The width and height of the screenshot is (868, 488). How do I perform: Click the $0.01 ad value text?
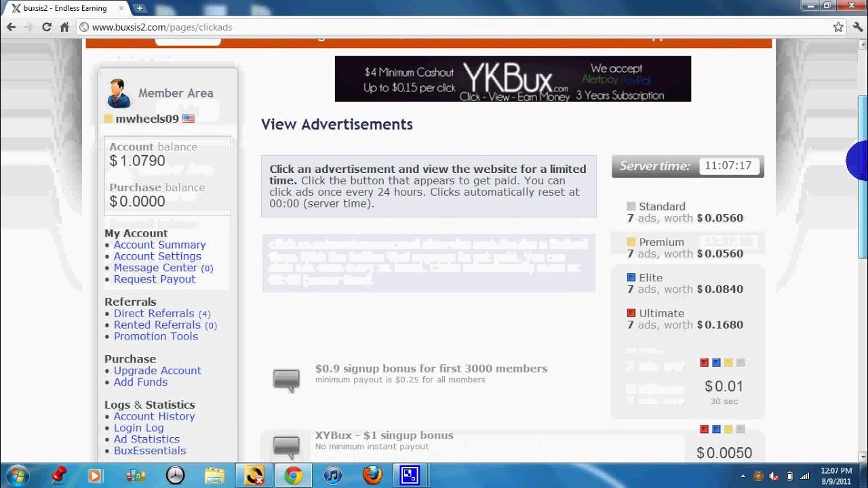coord(724,386)
